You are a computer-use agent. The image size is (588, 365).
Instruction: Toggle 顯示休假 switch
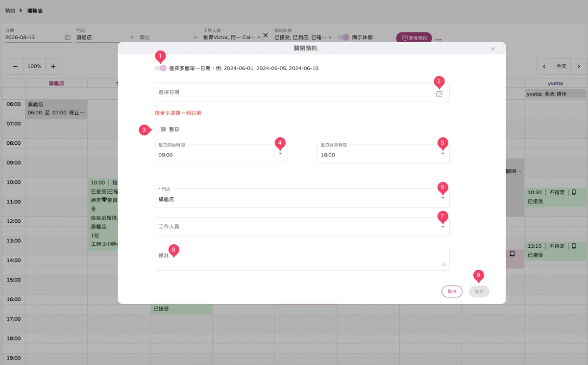tap(343, 37)
